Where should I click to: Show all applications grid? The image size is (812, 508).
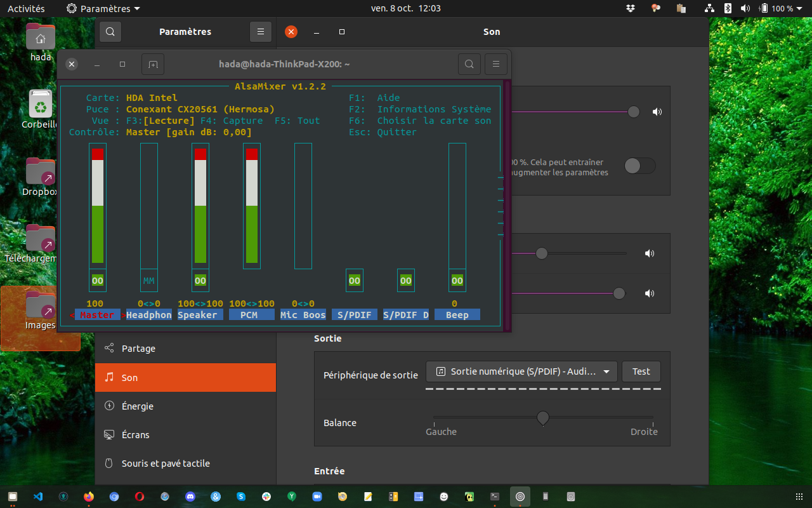[799, 497]
